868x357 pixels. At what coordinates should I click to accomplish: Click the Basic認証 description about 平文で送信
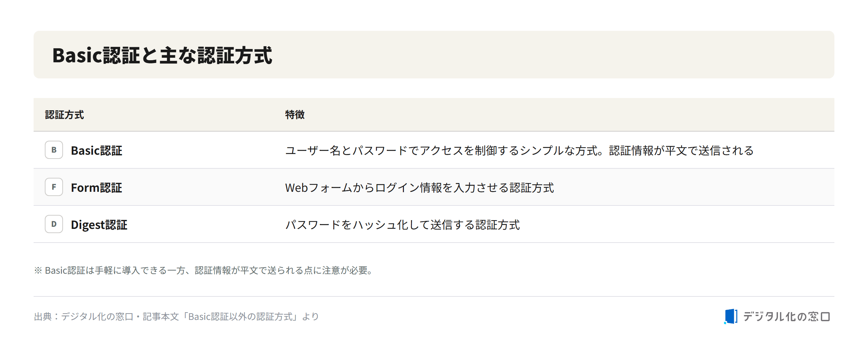(x=519, y=150)
